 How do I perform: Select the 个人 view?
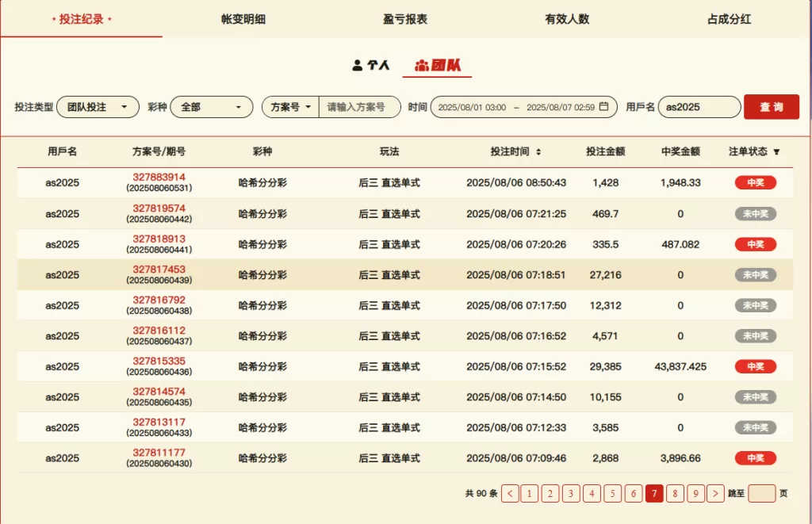[371, 65]
